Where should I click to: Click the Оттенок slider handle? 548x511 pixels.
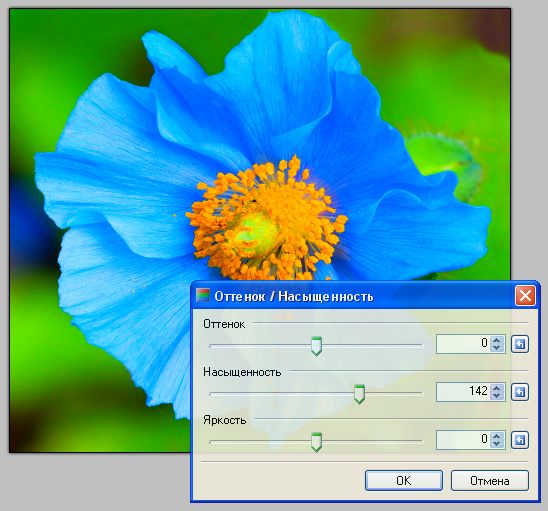[316, 346]
